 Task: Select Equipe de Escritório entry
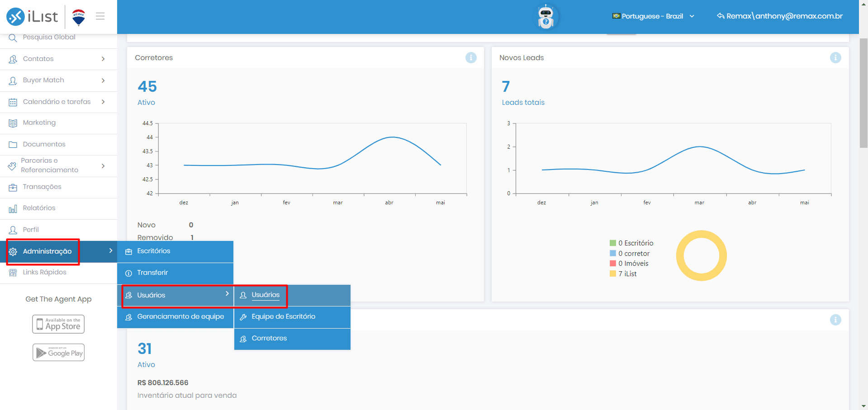(x=292, y=317)
